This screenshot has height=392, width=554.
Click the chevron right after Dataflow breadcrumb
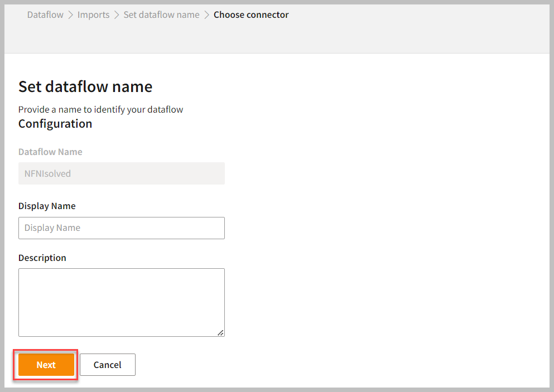(71, 15)
